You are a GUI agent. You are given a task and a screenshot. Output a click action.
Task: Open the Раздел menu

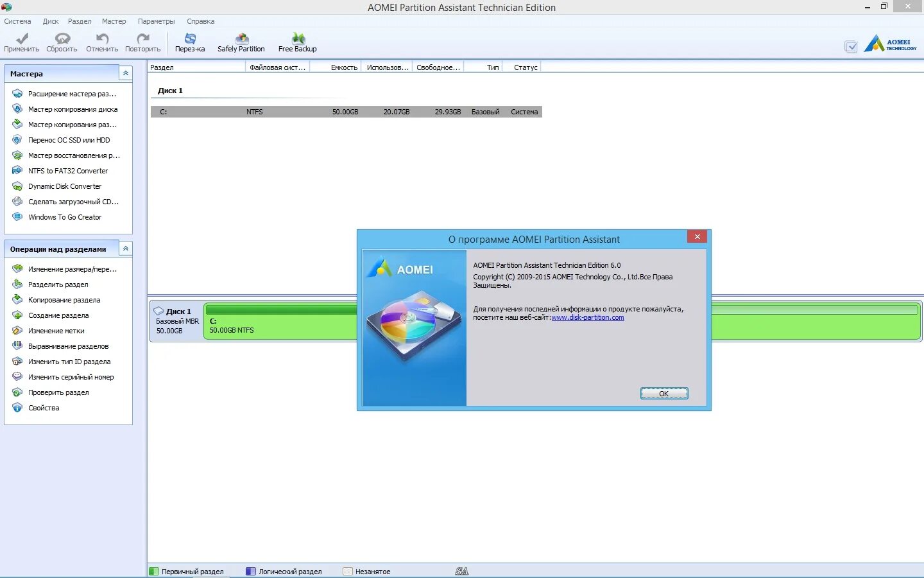[x=80, y=21]
